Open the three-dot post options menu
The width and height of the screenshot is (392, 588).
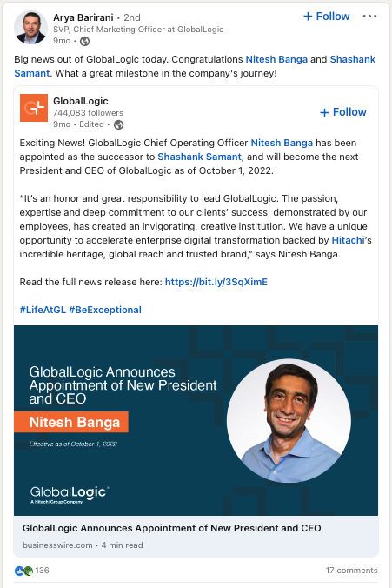369,17
